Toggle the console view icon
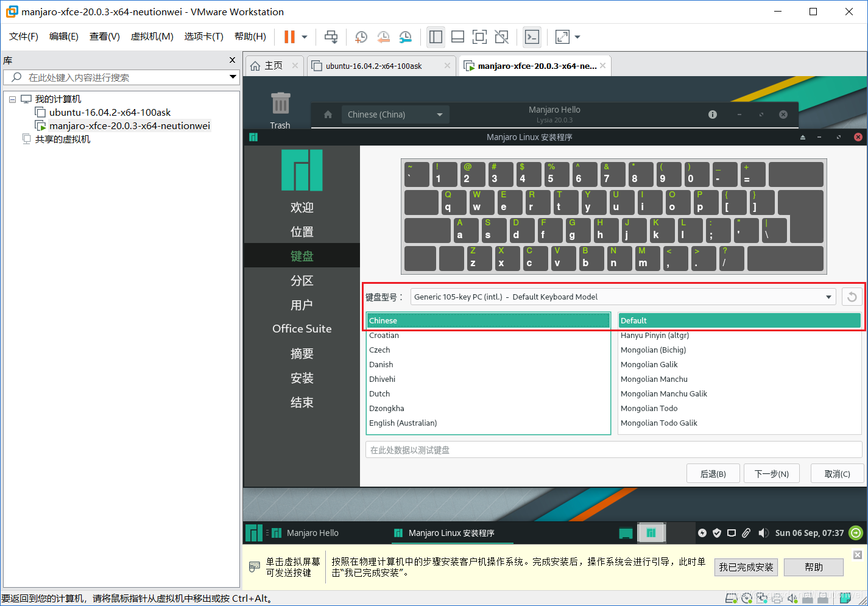Viewport: 868px width, 606px height. click(x=532, y=37)
